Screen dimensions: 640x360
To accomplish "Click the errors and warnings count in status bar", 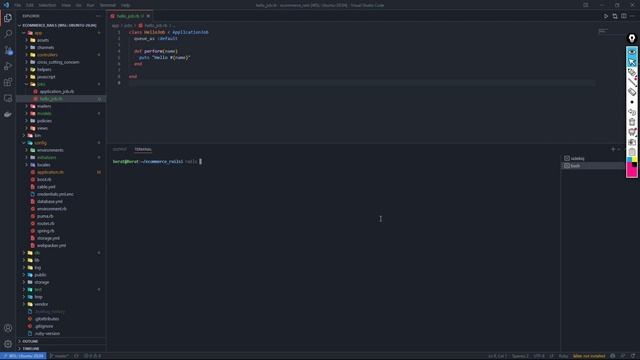I will click(92, 356).
